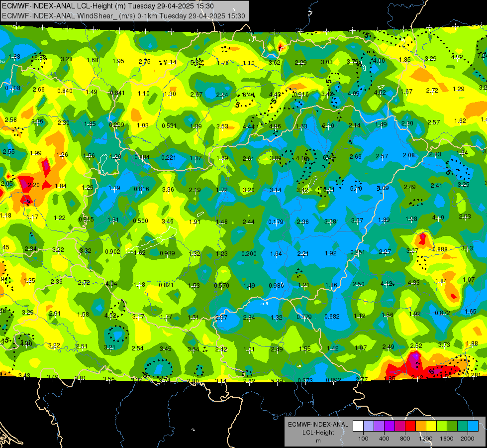Click the wind shear value 0.179
This screenshot has height=448, width=487.
[x=276, y=222]
